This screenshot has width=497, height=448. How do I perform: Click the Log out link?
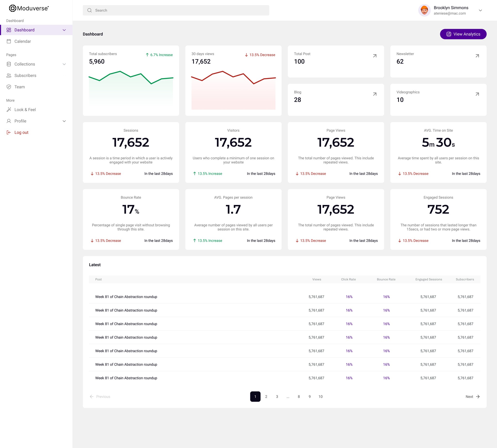pyautogui.click(x=21, y=132)
